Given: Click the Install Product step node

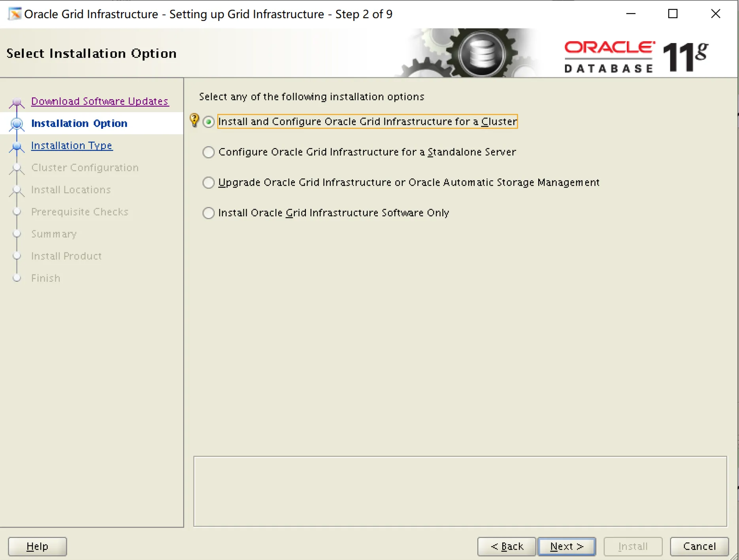Looking at the screenshot, I should point(17,256).
